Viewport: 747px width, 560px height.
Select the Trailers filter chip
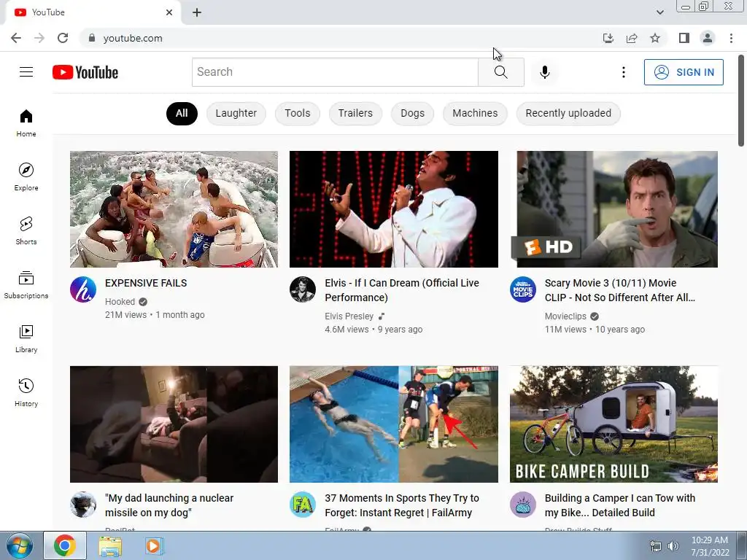click(355, 113)
